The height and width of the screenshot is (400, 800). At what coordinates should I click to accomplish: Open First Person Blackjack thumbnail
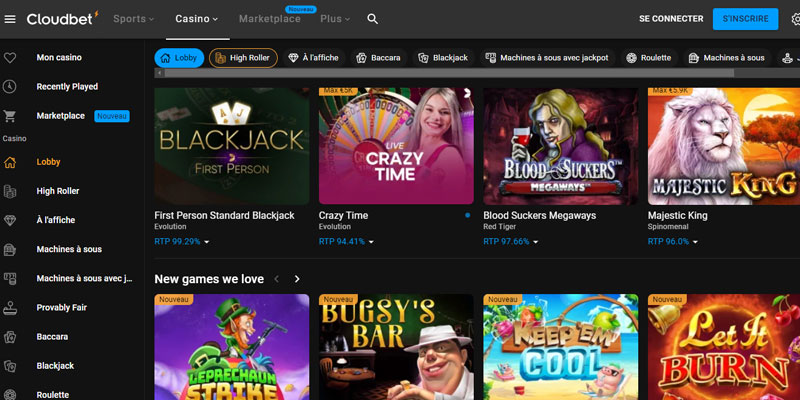(232, 146)
